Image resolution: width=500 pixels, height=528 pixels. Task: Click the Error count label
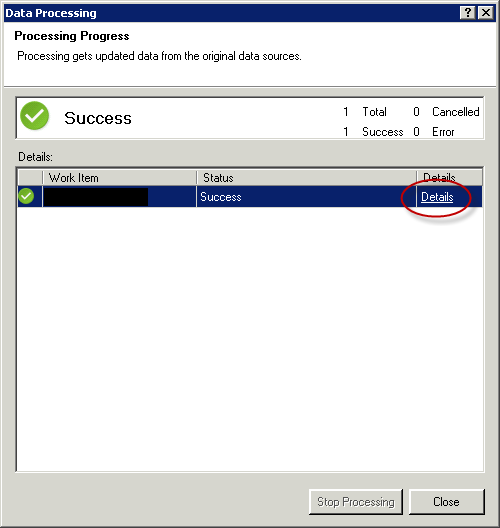coord(443,132)
